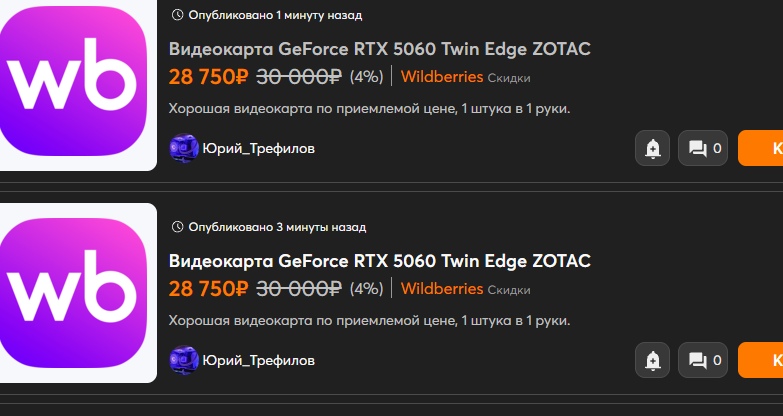The image size is (783, 416).
Task: Click the clock icon beside "Опубликовано 3 минуты назад"
Action: [x=178, y=227]
